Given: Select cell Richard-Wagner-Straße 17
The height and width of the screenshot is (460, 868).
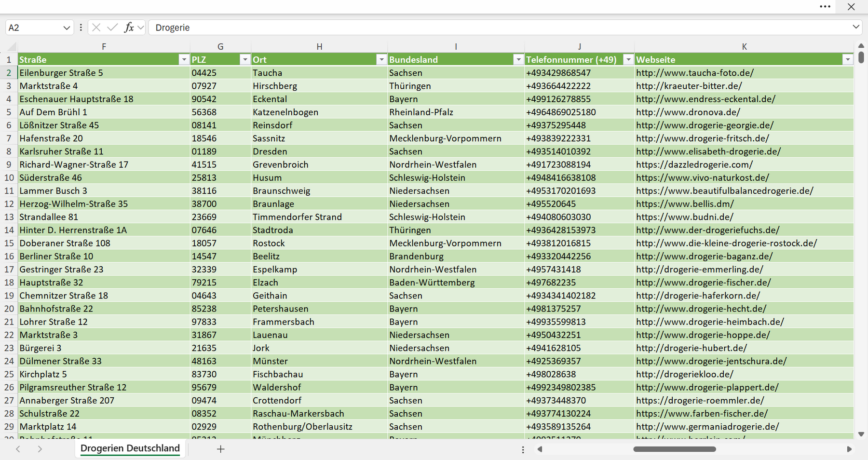Looking at the screenshot, I should click(104, 164).
